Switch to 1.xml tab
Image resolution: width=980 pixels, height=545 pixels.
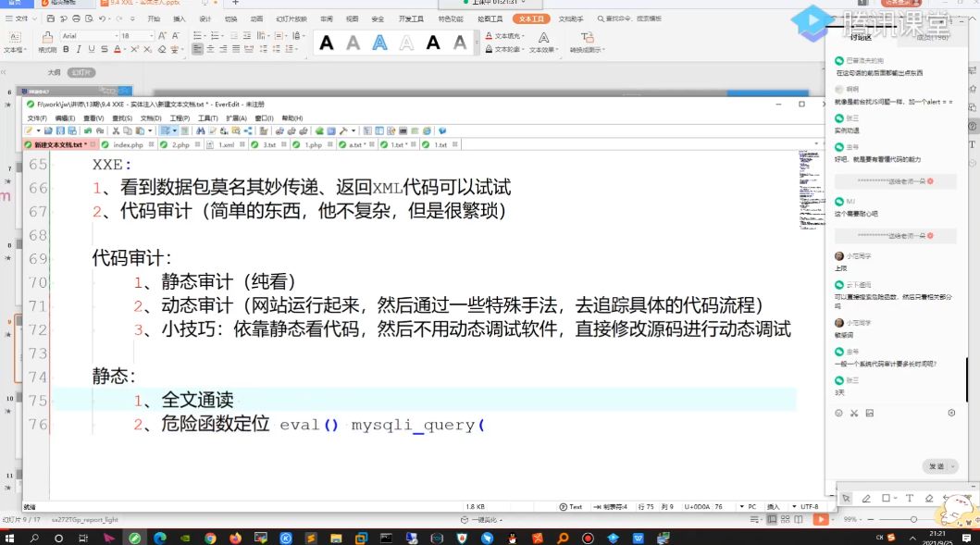(226, 144)
